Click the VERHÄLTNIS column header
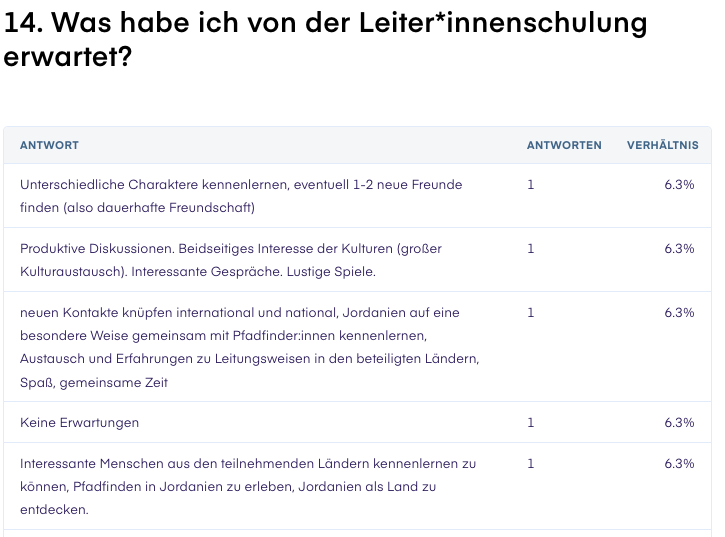Image resolution: width=725 pixels, height=537 pixels. coord(663,145)
